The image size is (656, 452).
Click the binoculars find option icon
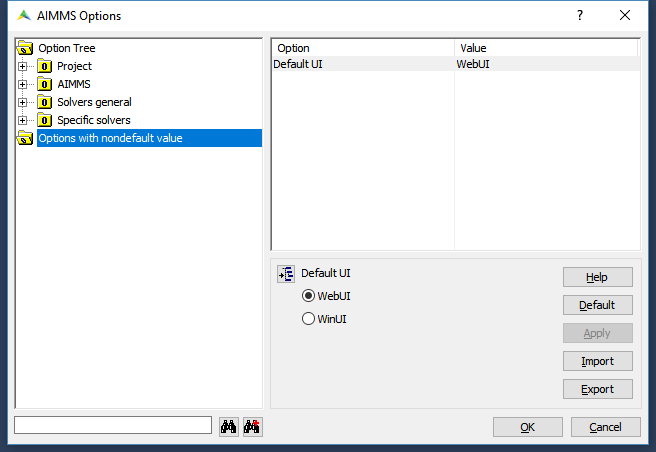[229, 427]
